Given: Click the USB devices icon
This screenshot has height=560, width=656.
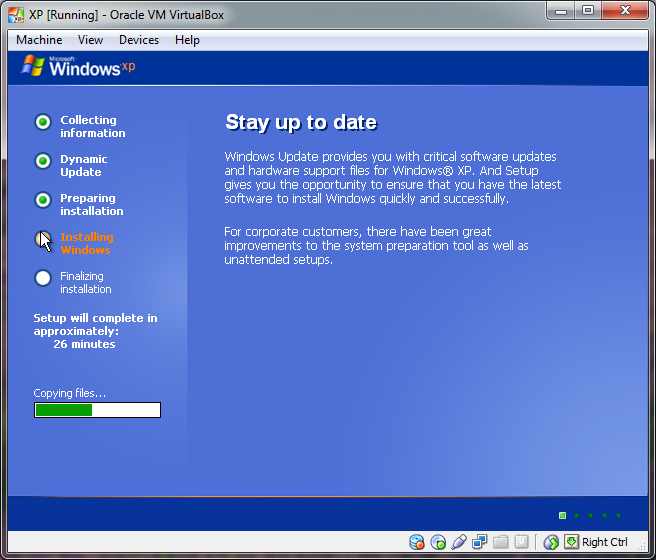Looking at the screenshot, I should pos(459,542).
